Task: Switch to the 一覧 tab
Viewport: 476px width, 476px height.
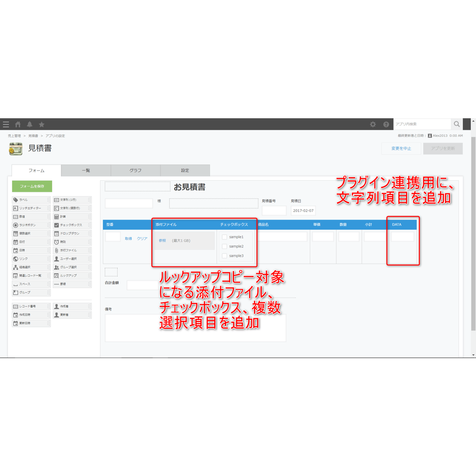Action: click(86, 170)
